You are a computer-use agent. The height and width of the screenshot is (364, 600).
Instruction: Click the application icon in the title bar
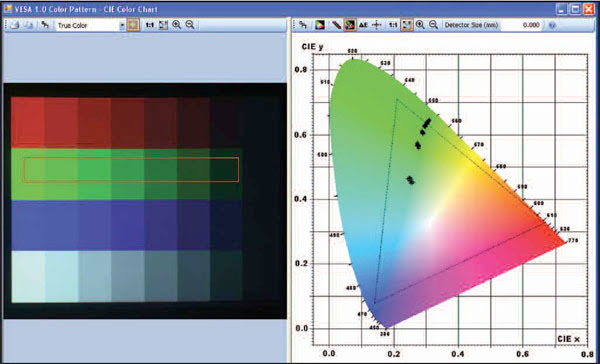(x=8, y=9)
